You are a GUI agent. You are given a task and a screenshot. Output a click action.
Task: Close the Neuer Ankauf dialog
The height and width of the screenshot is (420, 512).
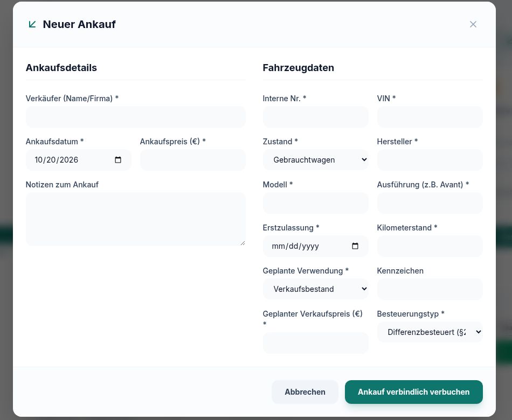473,24
